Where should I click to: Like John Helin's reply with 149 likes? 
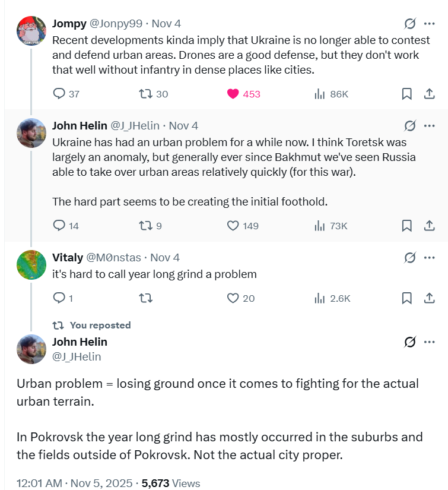(x=233, y=226)
